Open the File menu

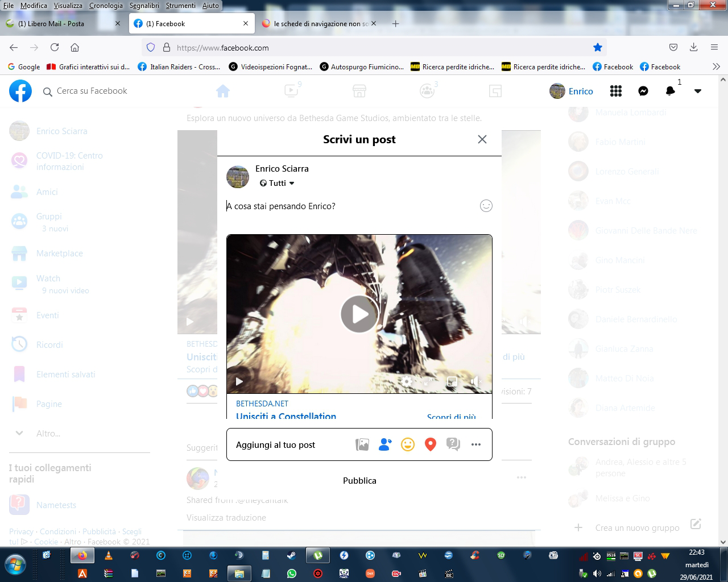9,5
